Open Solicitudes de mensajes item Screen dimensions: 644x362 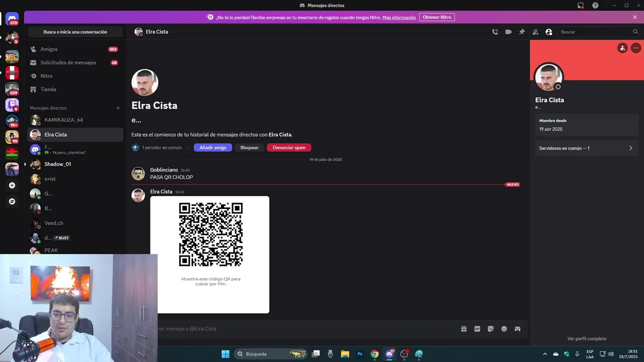[x=75, y=63]
